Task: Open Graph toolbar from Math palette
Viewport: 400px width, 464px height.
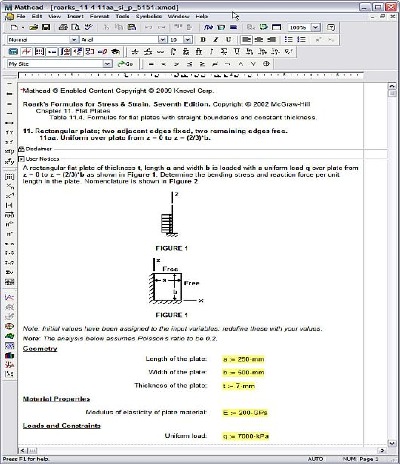Action: click(26, 52)
